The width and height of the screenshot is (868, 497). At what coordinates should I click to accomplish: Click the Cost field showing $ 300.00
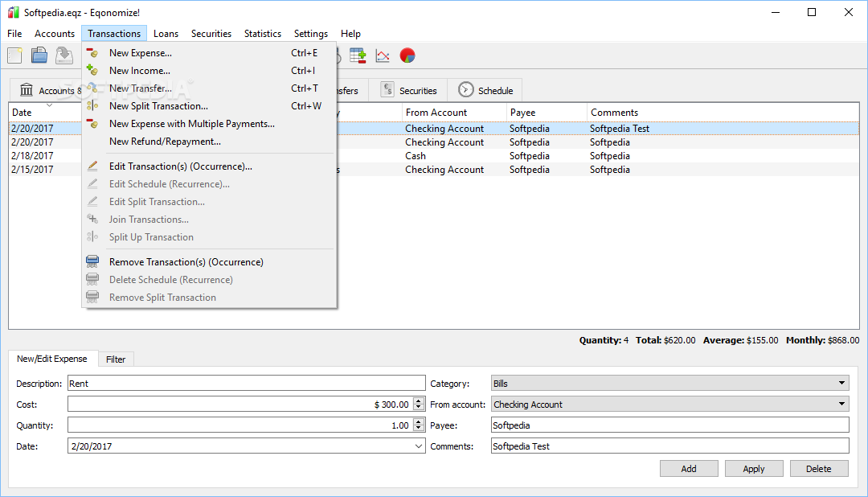tap(240, 405)
